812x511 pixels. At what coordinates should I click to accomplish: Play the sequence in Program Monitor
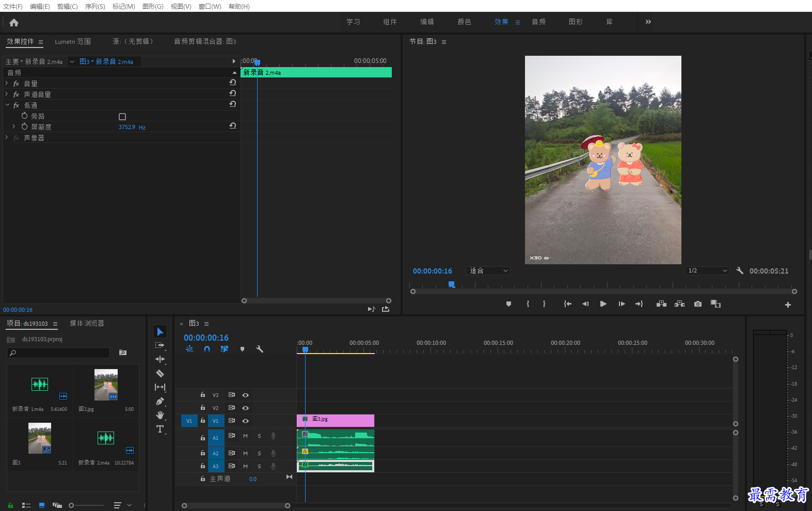click(603, 304)
